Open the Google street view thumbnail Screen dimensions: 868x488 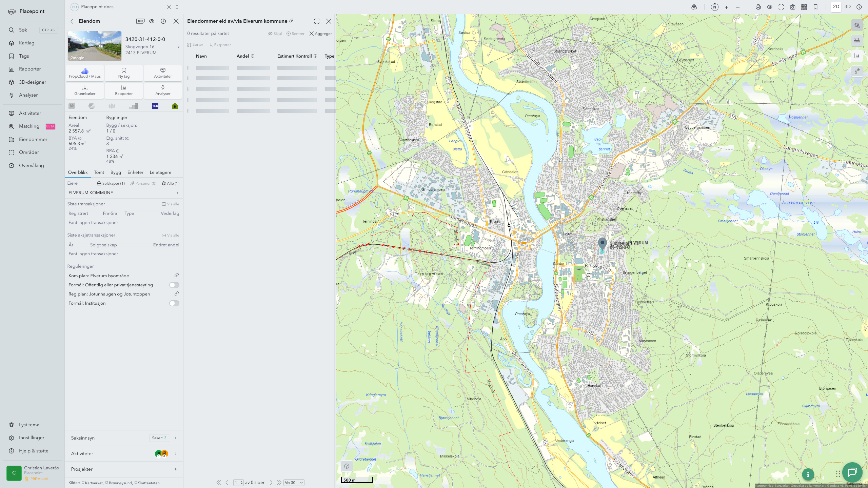pyautogui.click(x=95, y=46)
